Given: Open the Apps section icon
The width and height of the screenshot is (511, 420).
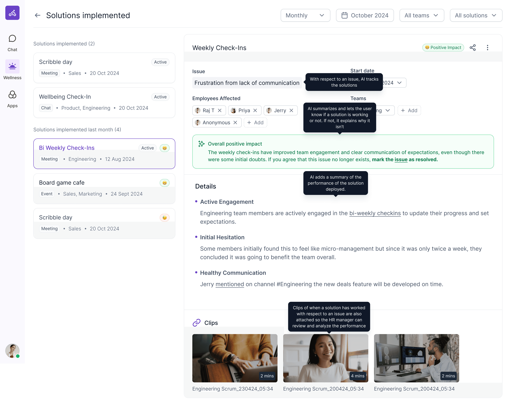Looking at the screenshot, I should (12, 95).
